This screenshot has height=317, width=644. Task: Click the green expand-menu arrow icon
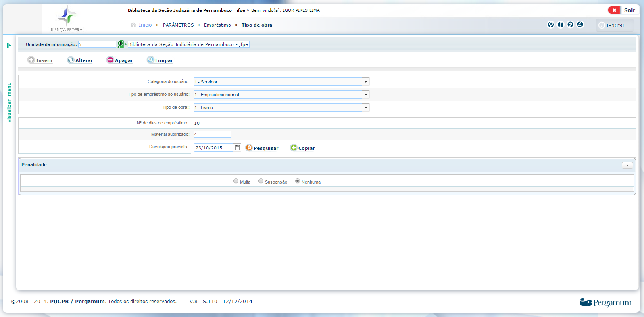click(9, 46)
